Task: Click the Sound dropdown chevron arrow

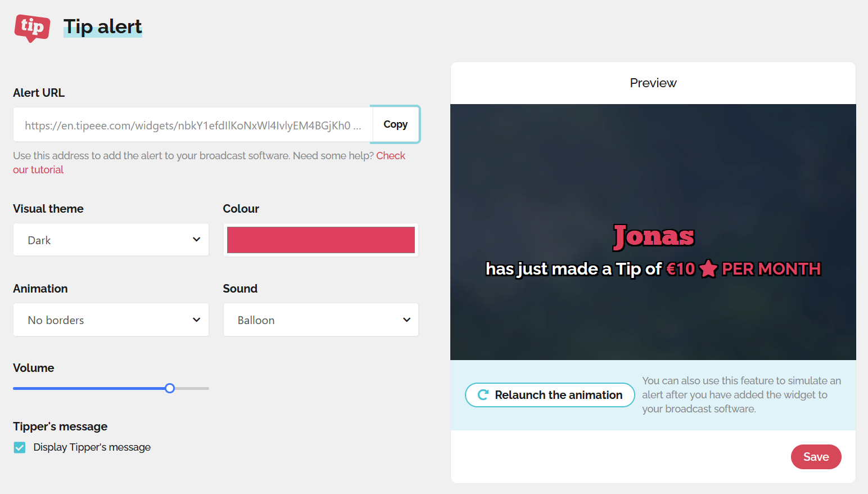Action: coord(406,320)
